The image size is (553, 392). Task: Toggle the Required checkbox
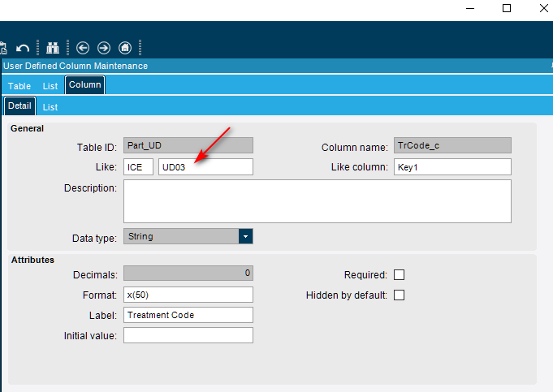[399, 274]
